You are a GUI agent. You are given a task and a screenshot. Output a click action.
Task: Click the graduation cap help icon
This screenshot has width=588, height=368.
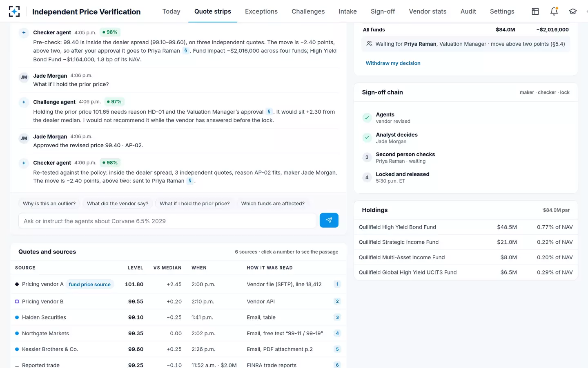click(x=573, y=11)
